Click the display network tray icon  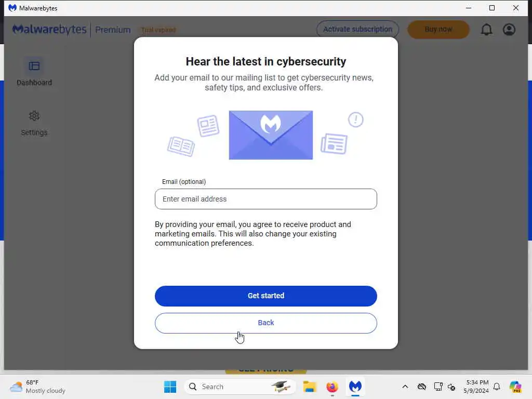pyautogui.click(x=438, y=387)
